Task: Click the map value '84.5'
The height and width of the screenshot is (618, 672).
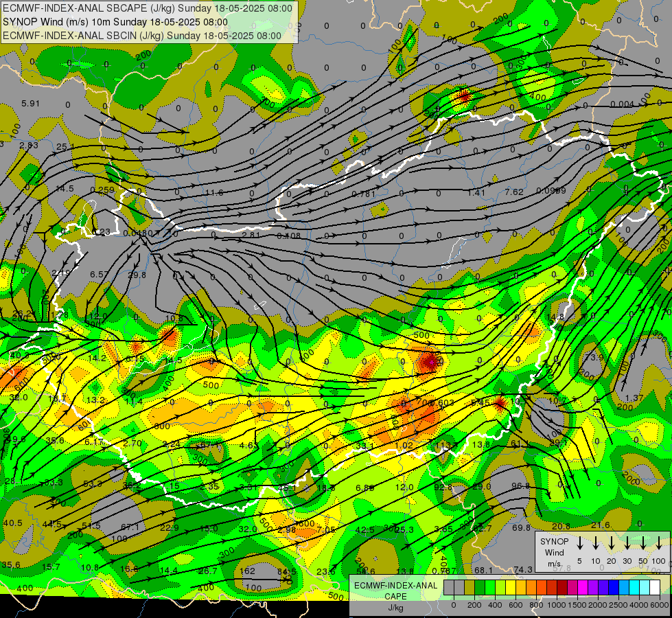Action: 287,572
